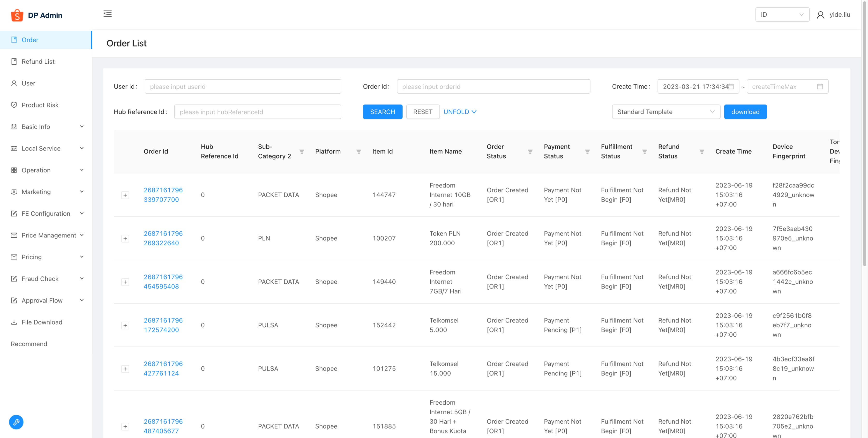Open order link 2687161796172574200
This screenshot has width=868, height=438.
click(163, 325)
